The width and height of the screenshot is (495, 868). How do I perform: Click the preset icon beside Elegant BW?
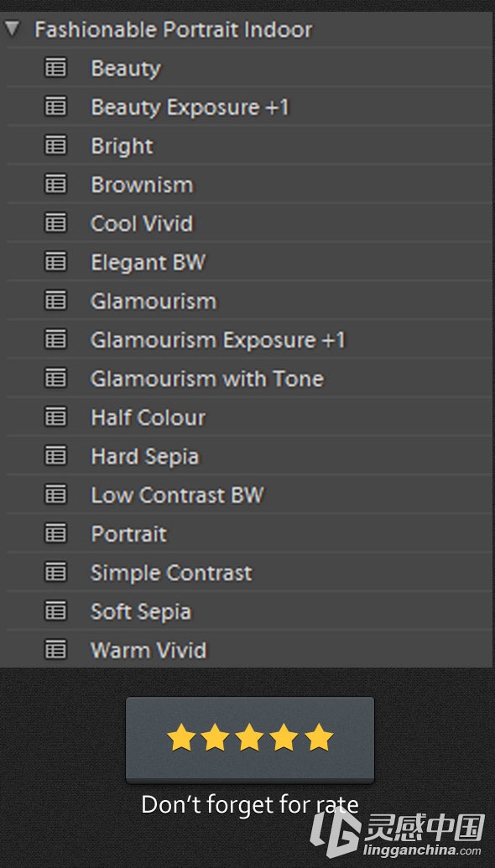(x=55, y=262)
